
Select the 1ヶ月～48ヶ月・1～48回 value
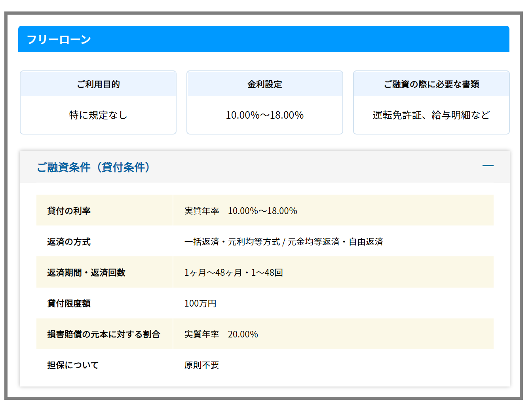[234, 273]
